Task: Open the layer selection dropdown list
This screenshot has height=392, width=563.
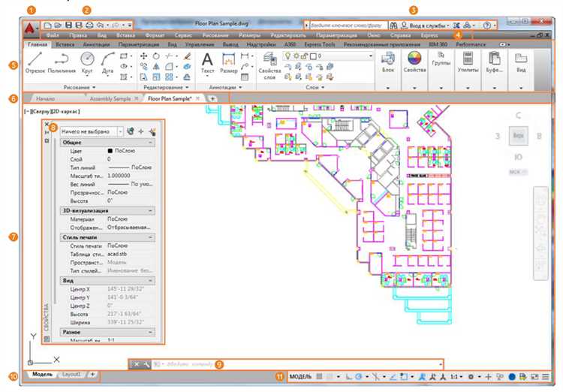Action: [371, 56]
